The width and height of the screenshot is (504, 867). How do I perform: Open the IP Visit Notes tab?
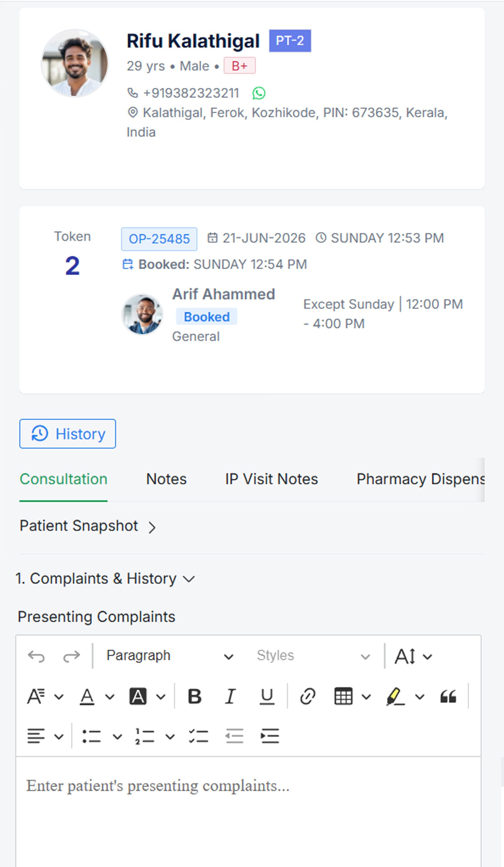(272, 479)
